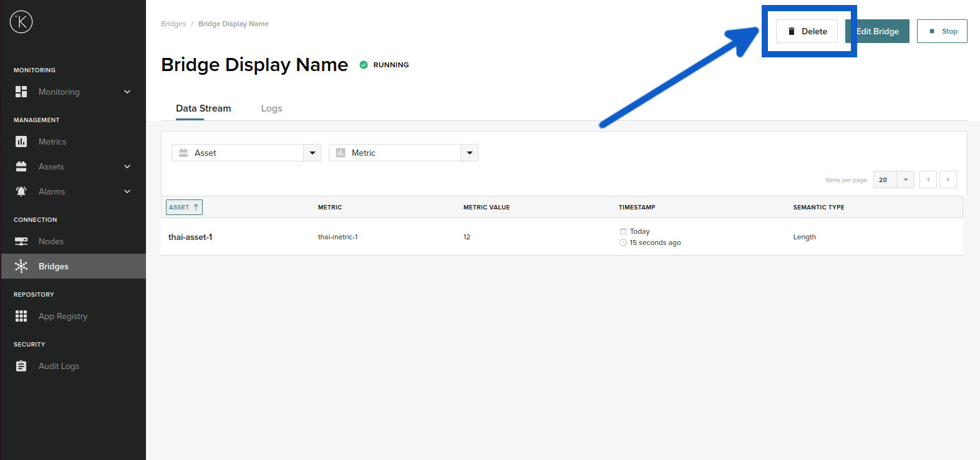Click the K logo in the sidebar

(x=21, y=22)
